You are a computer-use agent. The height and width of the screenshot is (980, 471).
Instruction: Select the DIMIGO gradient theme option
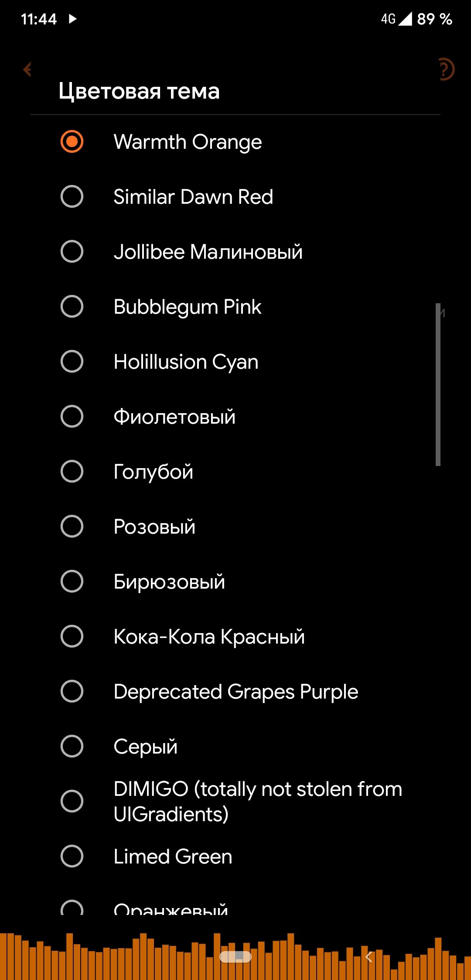[x=72, y=802]
